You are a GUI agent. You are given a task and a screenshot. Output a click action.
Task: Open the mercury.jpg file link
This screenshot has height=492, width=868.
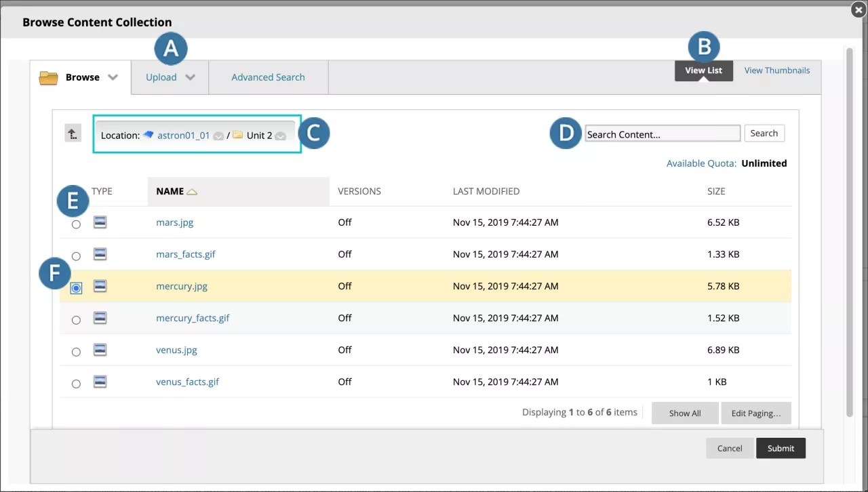(x=181, y=286)
